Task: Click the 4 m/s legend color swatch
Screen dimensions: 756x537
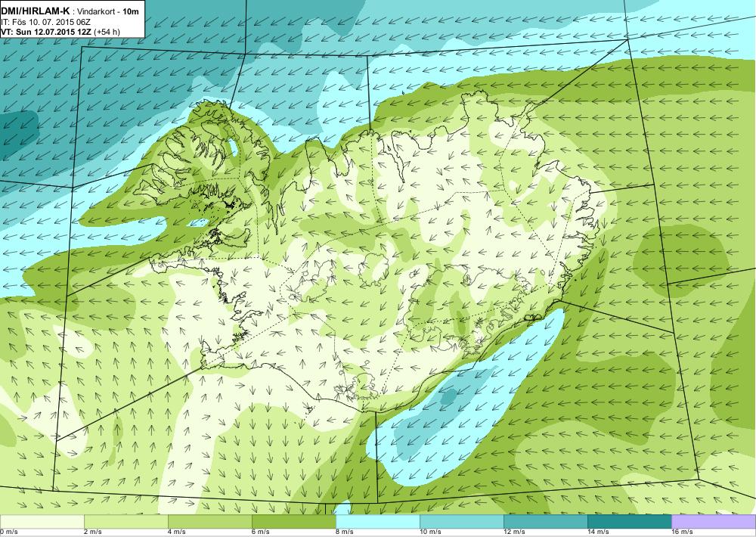Action: tap(209, 521)
